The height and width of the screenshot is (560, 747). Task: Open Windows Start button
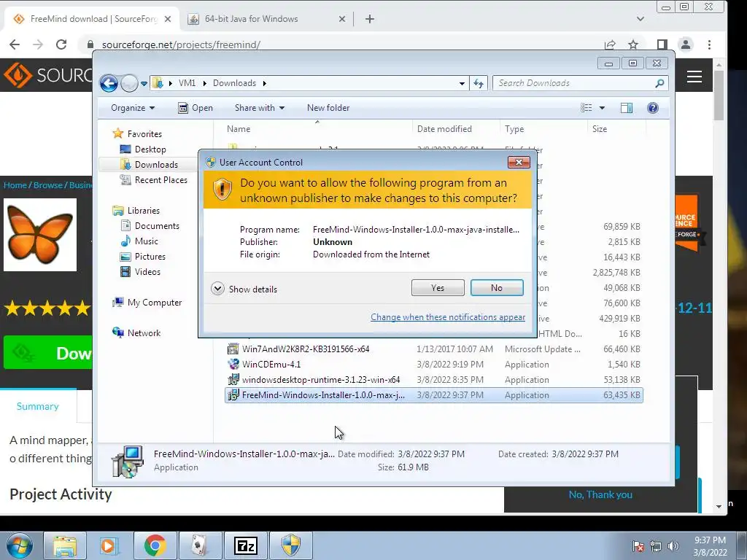19,545
